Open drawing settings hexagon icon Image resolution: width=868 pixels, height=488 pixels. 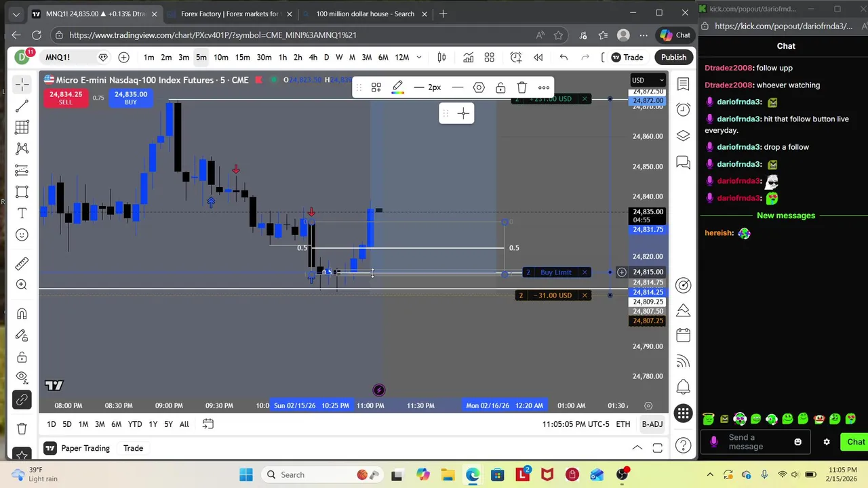point(479,87)
